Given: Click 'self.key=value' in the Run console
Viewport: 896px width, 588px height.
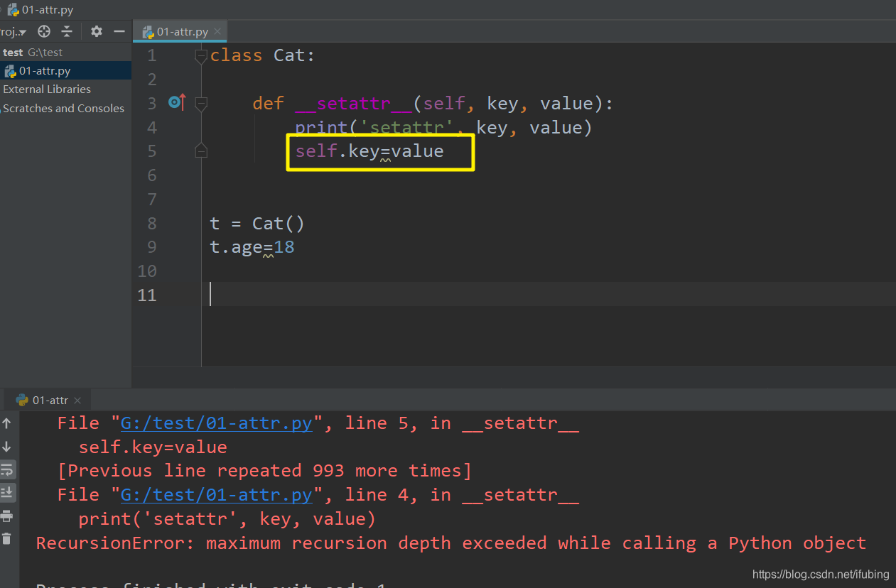Looking at the screenshot, I should point(153,447).
